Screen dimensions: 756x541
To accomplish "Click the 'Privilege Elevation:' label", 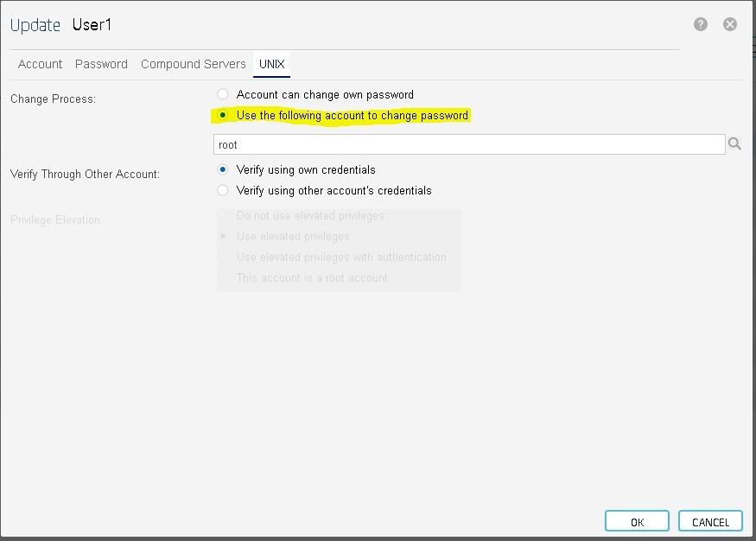I will pos(56,220).
